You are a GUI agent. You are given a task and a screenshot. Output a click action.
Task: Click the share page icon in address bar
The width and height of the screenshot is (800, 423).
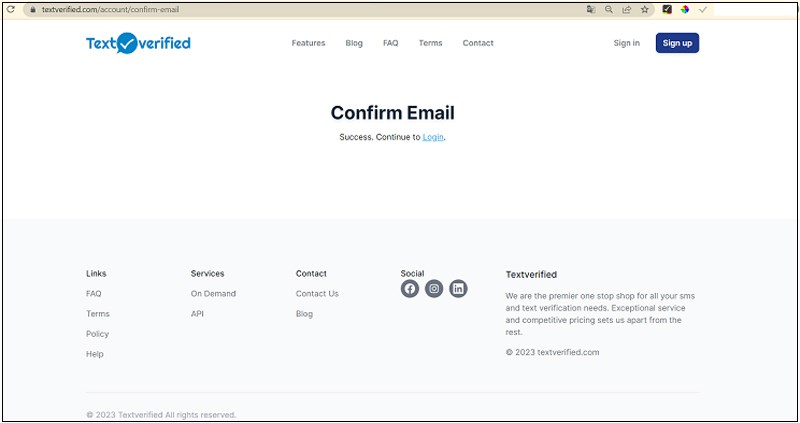point(626,9)
